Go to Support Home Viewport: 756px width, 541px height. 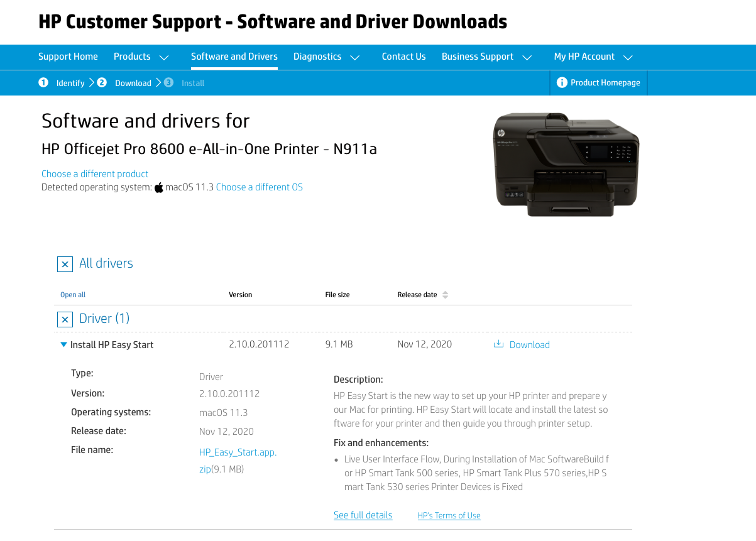(x=68, y=57)
